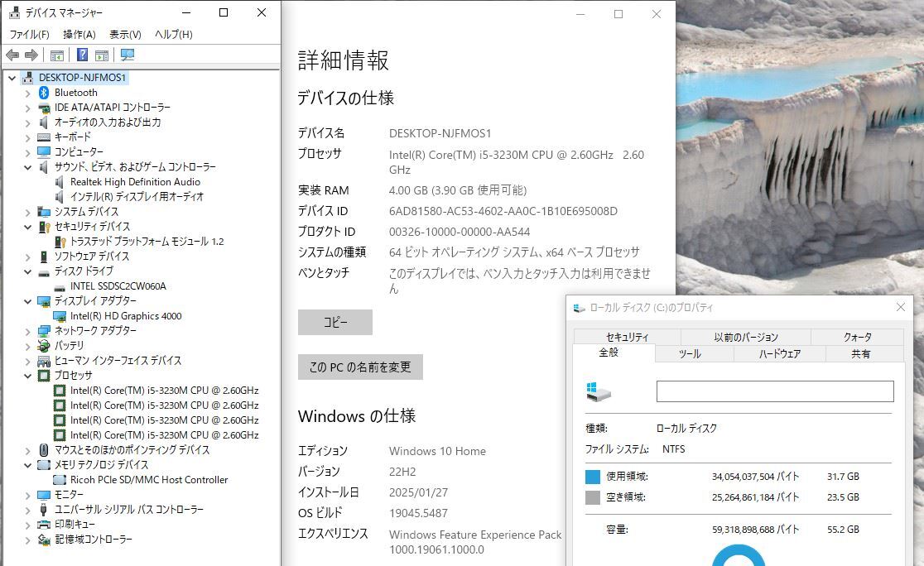Viewport: 924px width, 566px height.
Task: Collapse the DESKTOP-NJFMOS1 root node
Action: (12, 78)
